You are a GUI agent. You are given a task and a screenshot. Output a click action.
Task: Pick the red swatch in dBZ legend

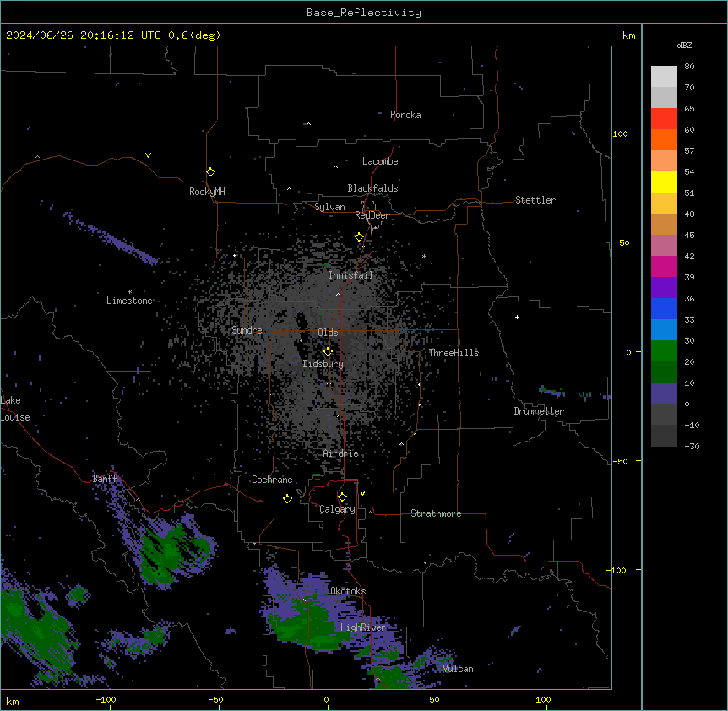(664, 119)
